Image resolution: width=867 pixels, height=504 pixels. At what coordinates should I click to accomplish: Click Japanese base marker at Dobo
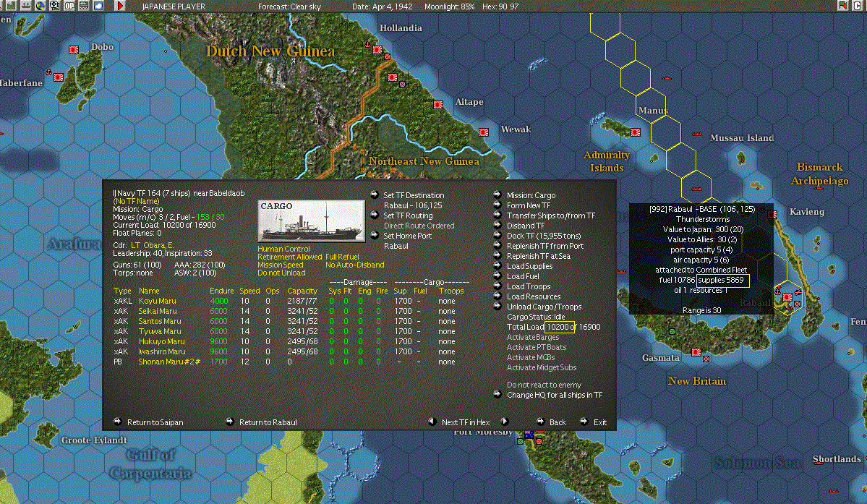(74, 50)
